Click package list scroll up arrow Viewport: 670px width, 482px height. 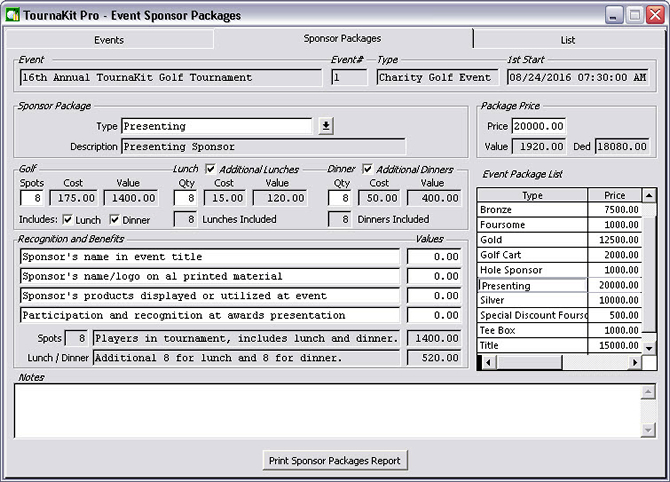tap(649, 195)
